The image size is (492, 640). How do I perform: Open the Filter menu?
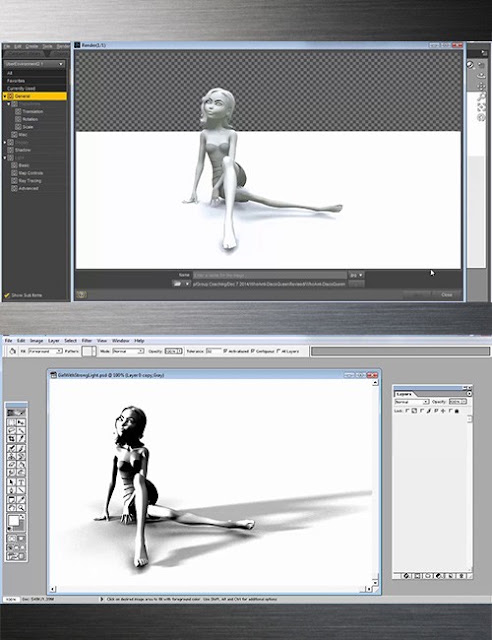pyautogui.click(x=87, y=340)
